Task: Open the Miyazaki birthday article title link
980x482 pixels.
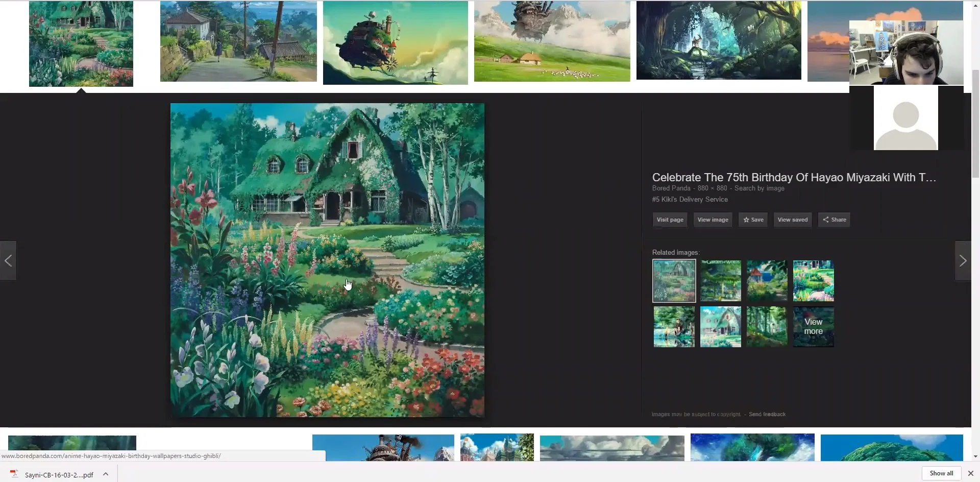Action: 794,177
